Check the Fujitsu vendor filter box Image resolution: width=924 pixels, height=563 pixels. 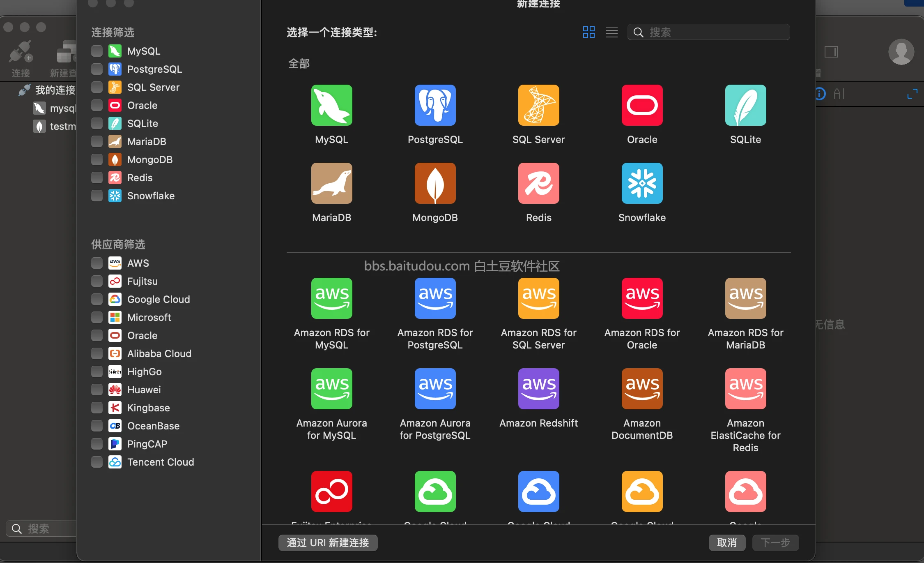tap(97, 281)
